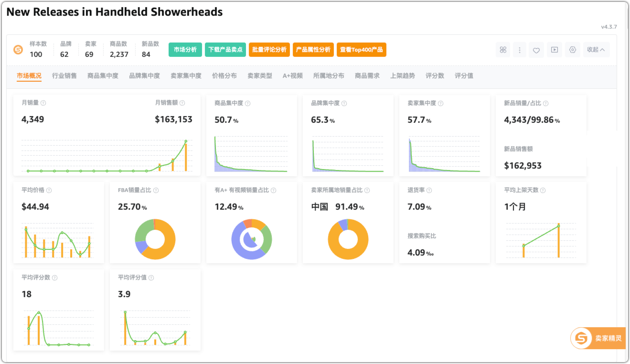The width and height of the screenshot is (630, 364).
Task: Click help icon next to 退货率
Action: pyautogui.click(x=429, y=190)
